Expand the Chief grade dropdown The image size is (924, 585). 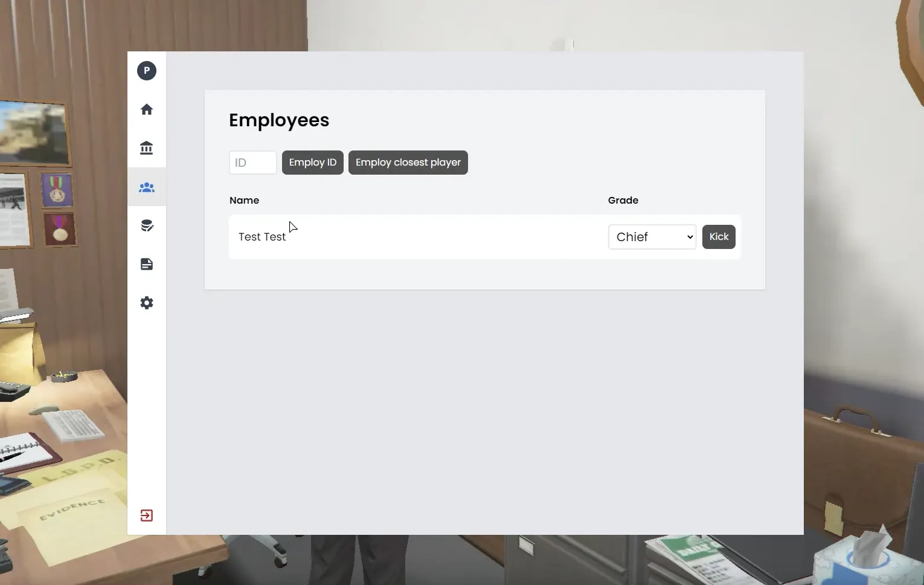pyautogui.click(x=652, y=237)
